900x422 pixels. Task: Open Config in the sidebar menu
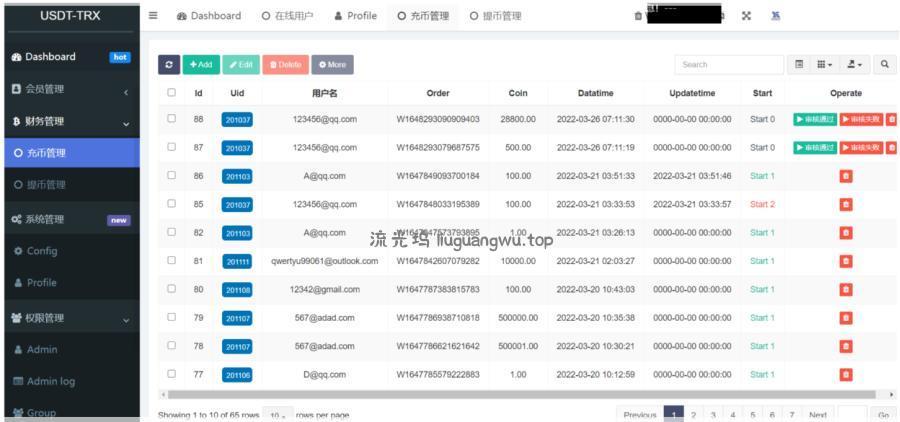coord(42,251)
